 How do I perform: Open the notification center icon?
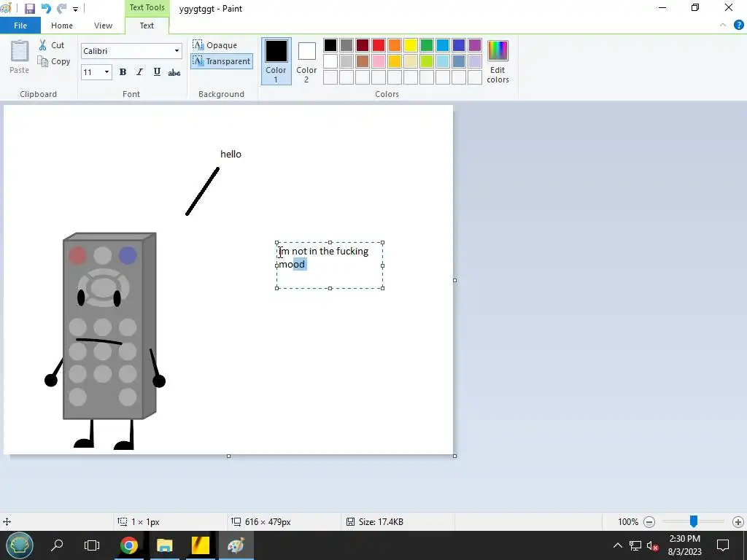point(723,545)
